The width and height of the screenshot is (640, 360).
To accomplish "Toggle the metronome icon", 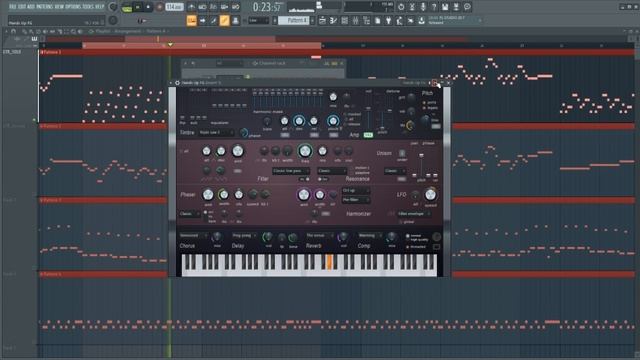I will point(191,7).
